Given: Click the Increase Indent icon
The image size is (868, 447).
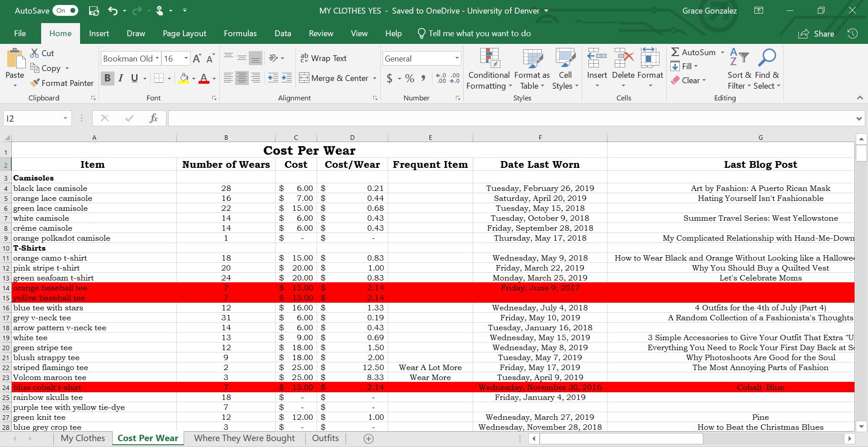Looking at the screenshot, I should coord(287,78).
